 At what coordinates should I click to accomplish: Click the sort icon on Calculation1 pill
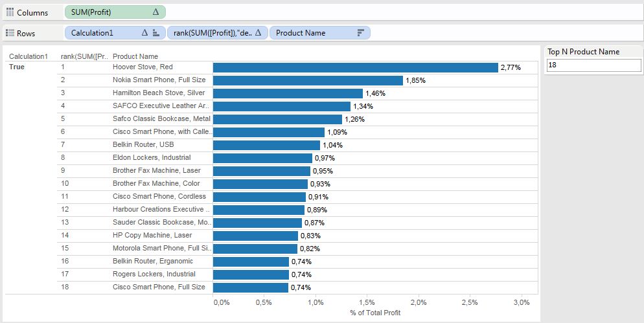(x=155, y=33)
